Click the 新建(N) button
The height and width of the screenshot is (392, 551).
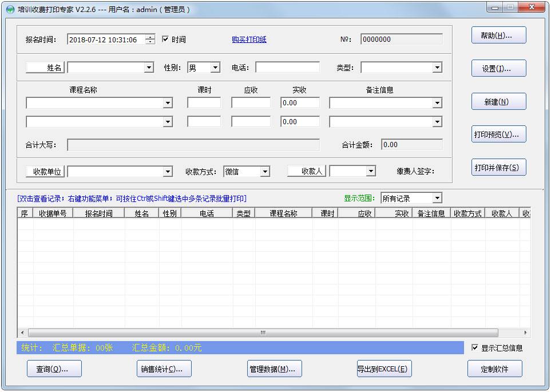[498, 102]
